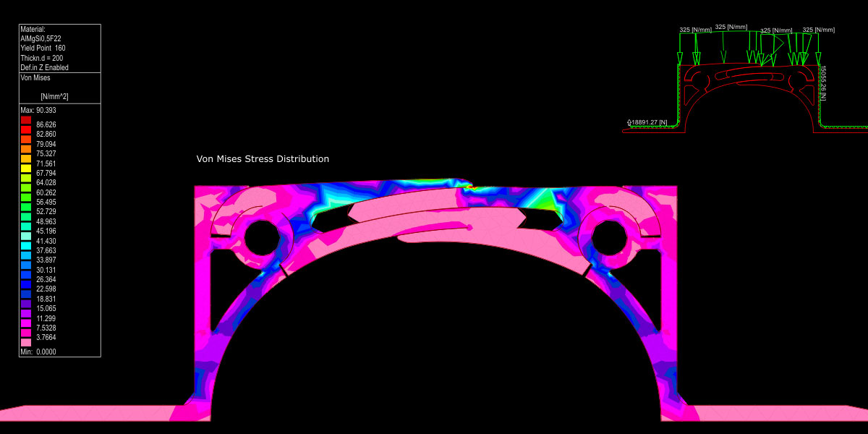Click the Def.in Z Enabled label

(44, 67)
